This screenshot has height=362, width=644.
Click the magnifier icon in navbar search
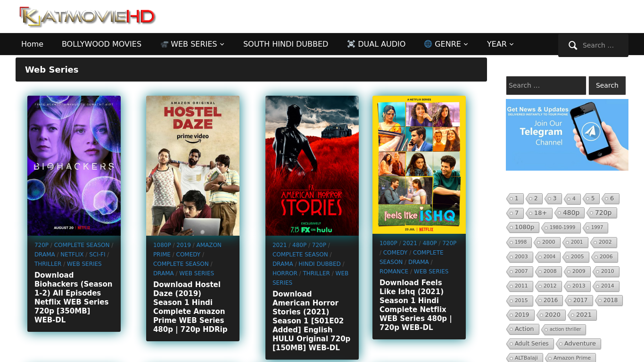573,45
